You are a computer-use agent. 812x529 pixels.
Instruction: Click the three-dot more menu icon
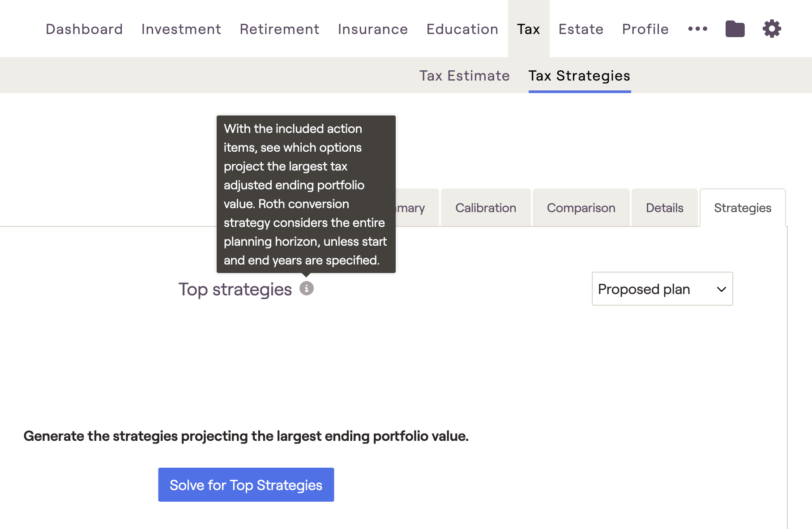(x=697, y=29)
